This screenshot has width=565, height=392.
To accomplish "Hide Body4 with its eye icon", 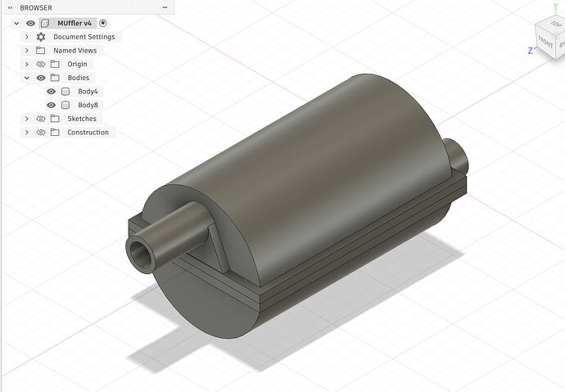I will 51,92.
